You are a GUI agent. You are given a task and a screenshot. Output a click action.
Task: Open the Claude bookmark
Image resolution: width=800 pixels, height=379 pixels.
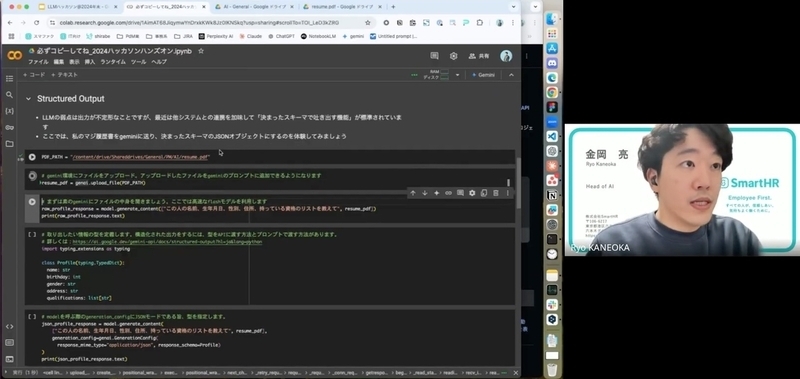click(250, 36)
